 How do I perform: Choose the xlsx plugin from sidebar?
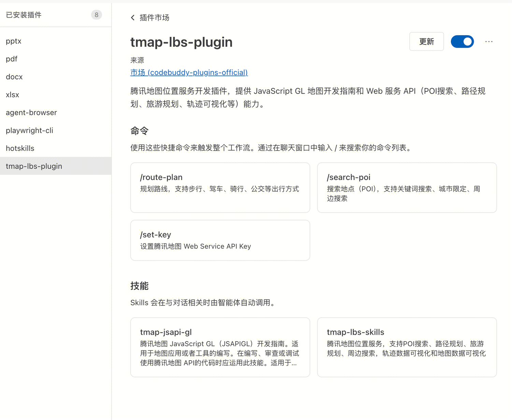[x=13, y=95]
